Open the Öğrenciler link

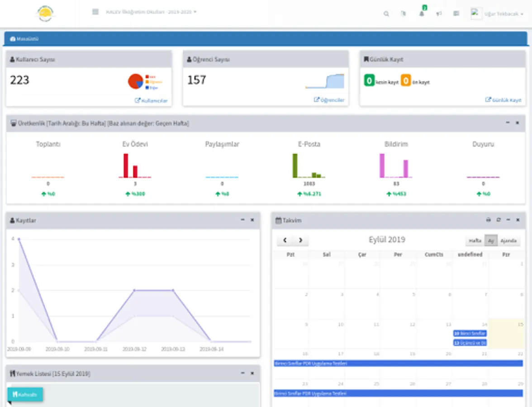[329, 100]
